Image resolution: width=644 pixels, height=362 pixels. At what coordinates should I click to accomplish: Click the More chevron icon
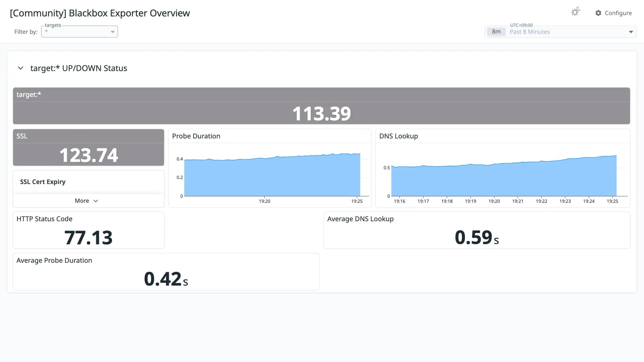point(96,201)
